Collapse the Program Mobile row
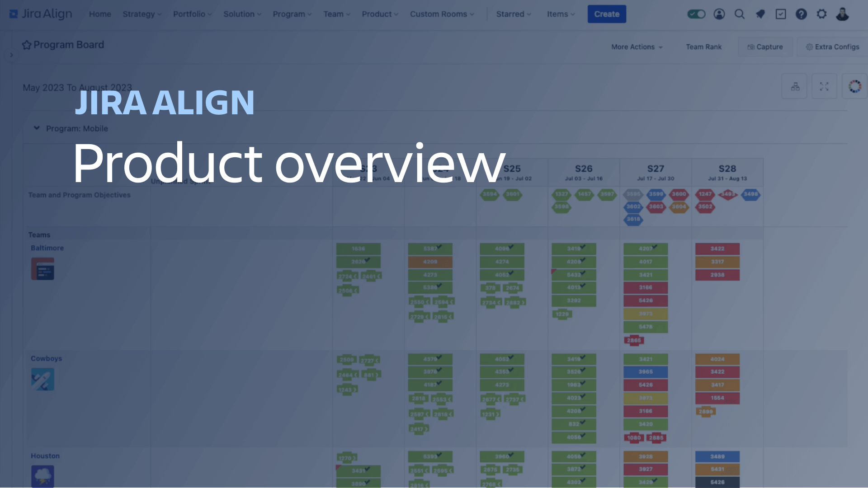 point(36,128)
